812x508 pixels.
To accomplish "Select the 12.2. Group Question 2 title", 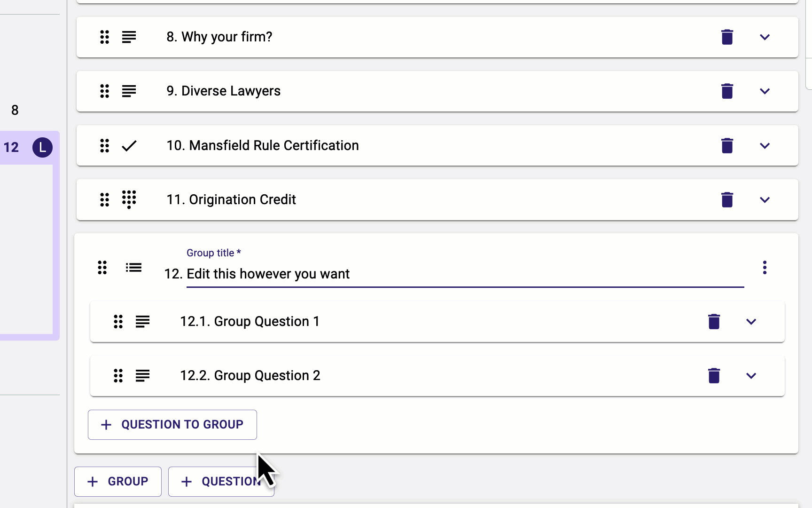I will [x=250, y=375].
